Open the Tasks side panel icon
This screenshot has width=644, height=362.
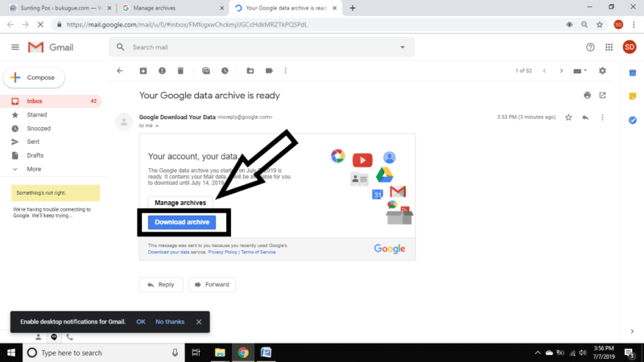tap(633, 120)
